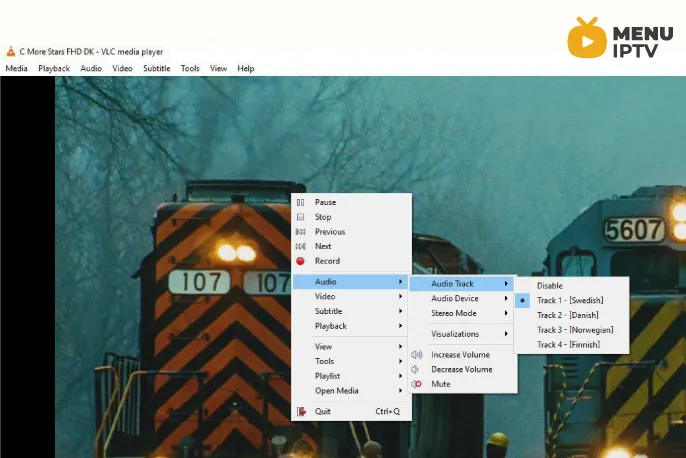Expand the Open Media submenu arrow

pyautogui.click(x=400, y=391)
